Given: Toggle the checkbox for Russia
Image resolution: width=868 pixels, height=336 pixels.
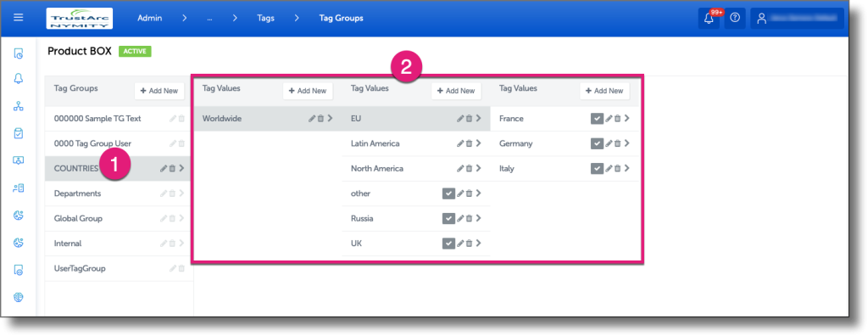Looking at the screenshot, I should (448, 218).
